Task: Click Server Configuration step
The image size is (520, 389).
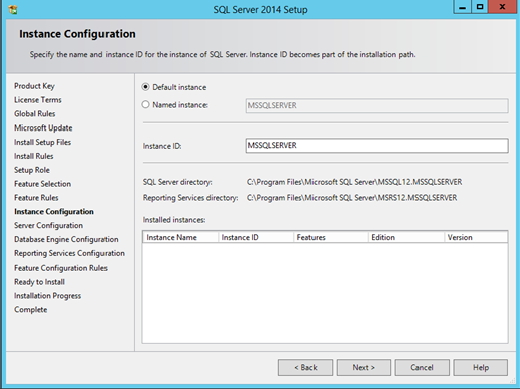Action: click(x=48, y=226)
